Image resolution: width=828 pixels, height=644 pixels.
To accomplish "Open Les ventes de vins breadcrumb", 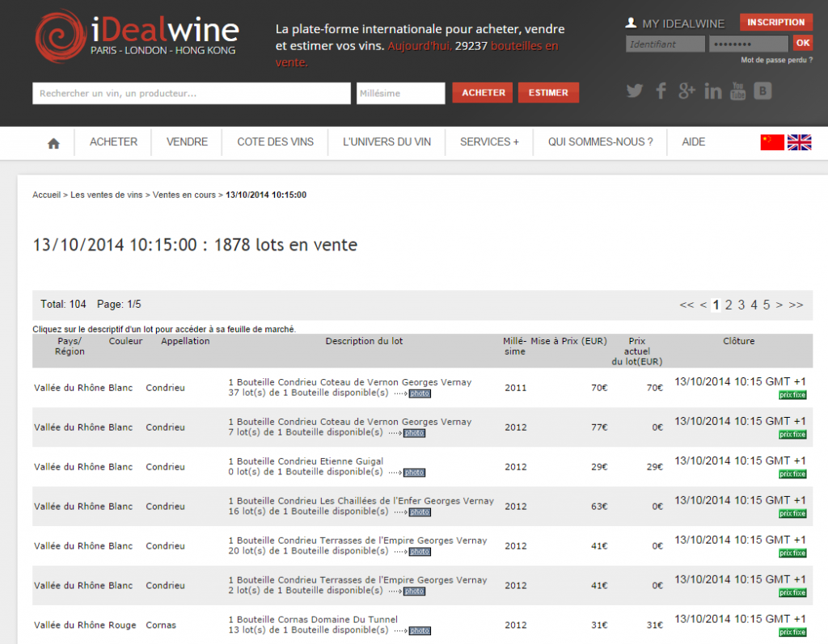I will click(107, 195).
